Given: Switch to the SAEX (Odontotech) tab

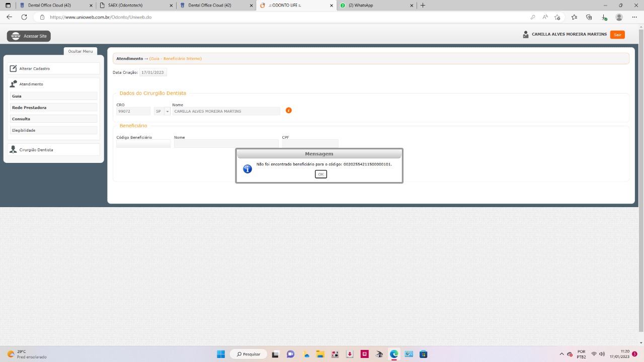Looking at the screenshot, I should coord(136,6).
